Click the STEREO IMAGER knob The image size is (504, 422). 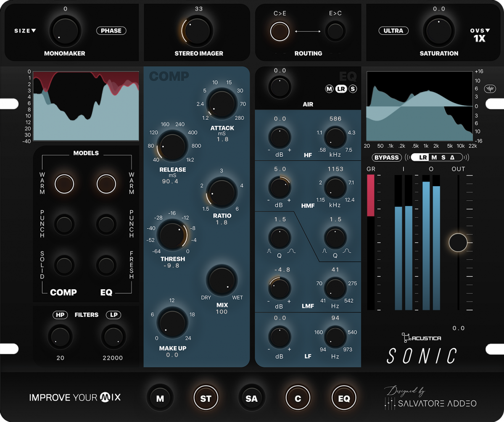[197, 31]
